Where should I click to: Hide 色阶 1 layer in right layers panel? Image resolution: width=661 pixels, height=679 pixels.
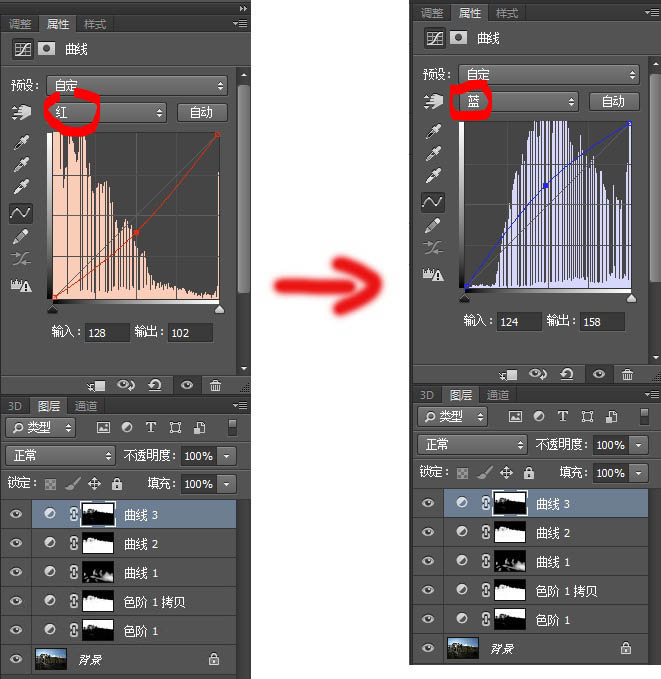point(428,619)
